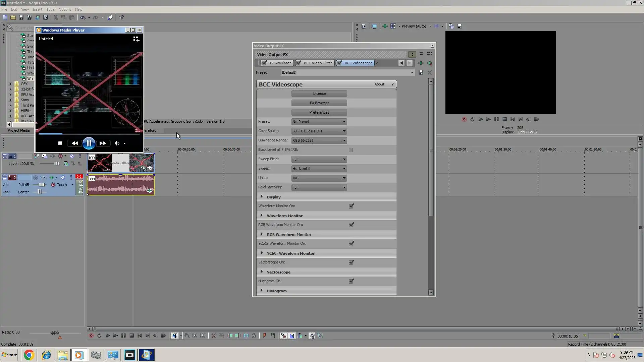Viewport: 644px width, 362px height.
Task: Click the Save project icon in the toolbar
Action: click(21, 17)
